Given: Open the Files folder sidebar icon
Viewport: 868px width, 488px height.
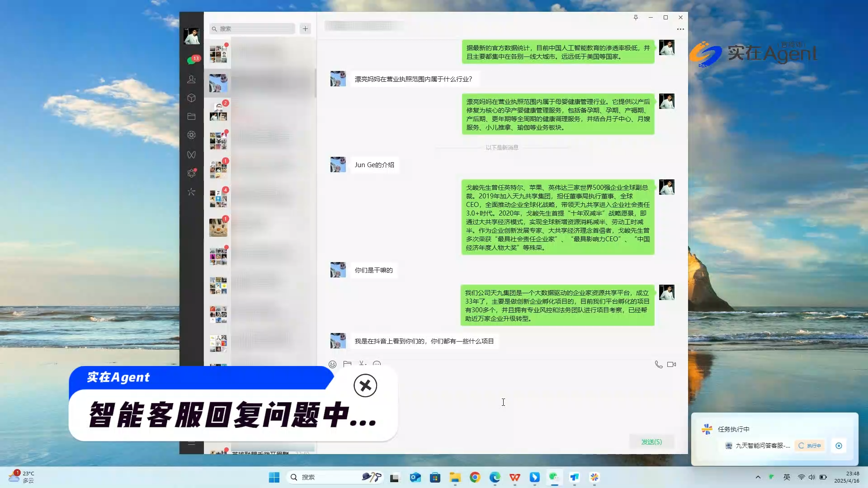Looking at the screenshot, I should [x=192, y=117].
